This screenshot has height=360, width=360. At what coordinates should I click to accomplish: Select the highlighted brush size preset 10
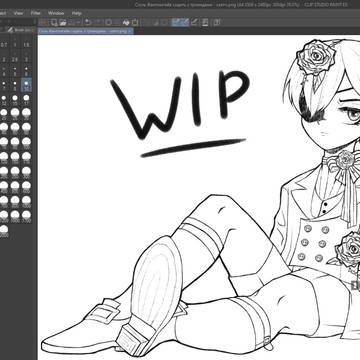pyautogui.click(x=26, y=85)
